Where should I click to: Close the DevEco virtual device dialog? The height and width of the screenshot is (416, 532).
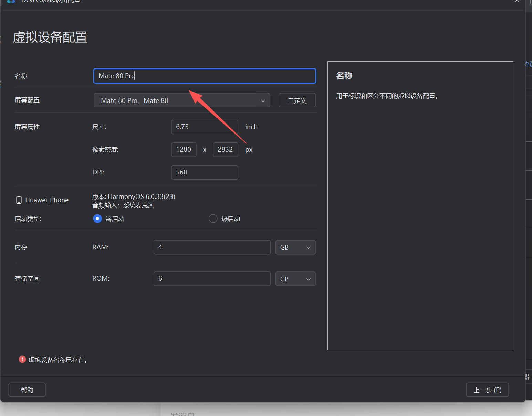(517, 1)
